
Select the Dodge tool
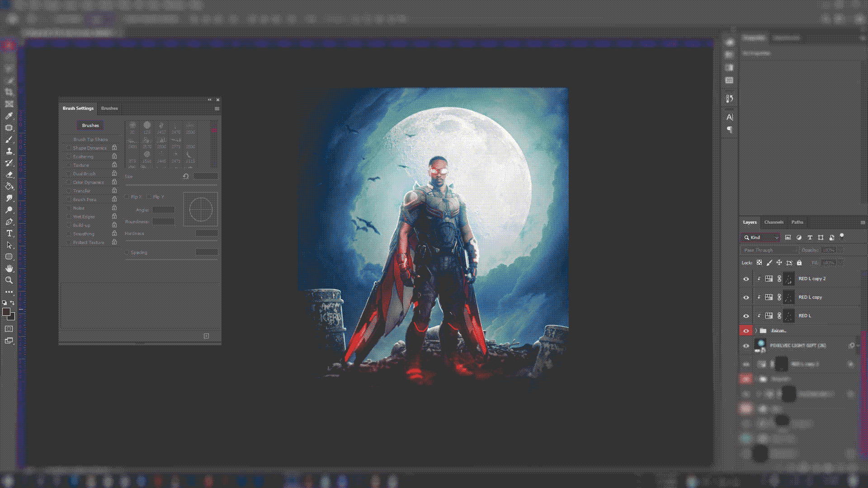pos(9,210)
